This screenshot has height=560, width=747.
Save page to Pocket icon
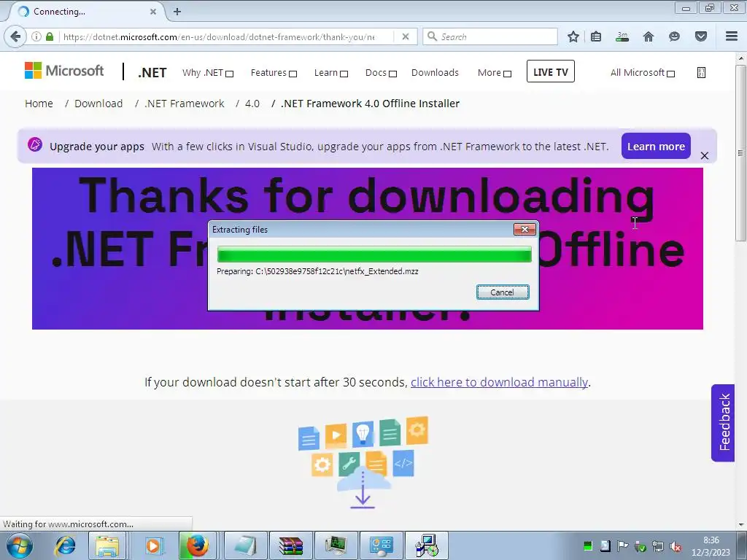pyautogui.click(x=701, y=36)
